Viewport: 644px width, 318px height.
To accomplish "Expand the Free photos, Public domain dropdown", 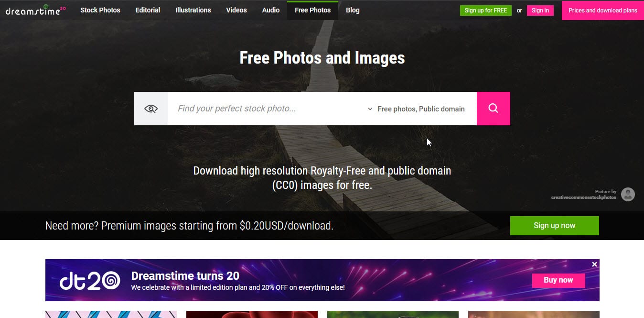I will pyautogui.click(x=417, y=109).
